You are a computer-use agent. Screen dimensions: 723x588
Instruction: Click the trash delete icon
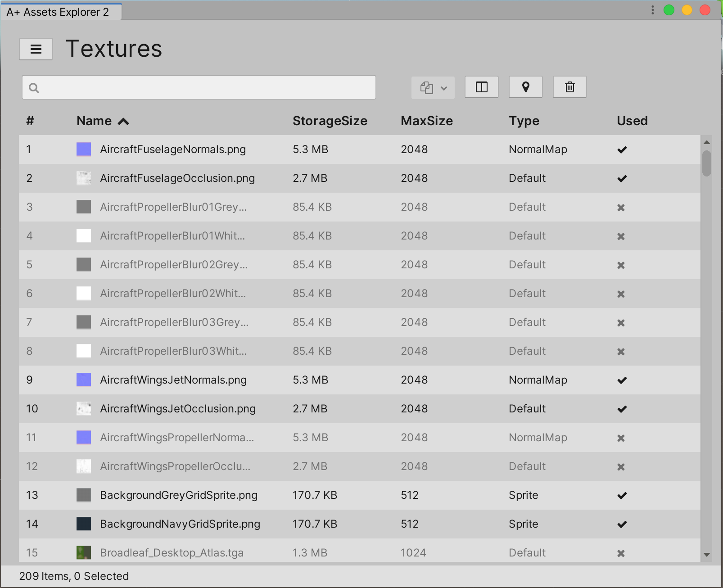coord(570,87)
